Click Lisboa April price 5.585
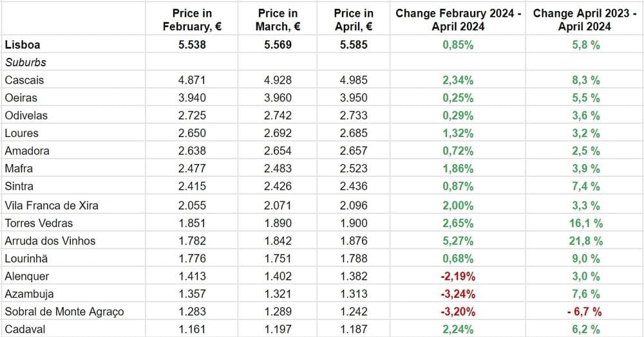Screen dimensions: 644x337 tap(354, 45)
